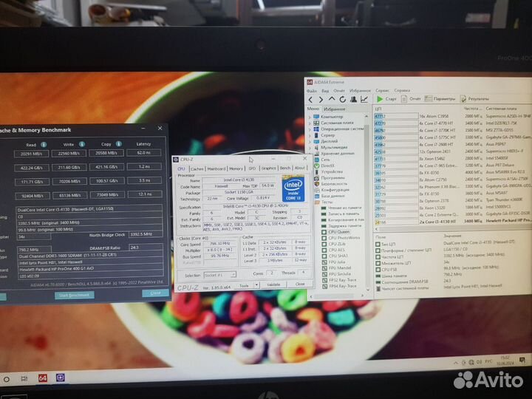Go back in AIDA64 navigation
This screenshot has width=532, height=399.
(311, 100)
